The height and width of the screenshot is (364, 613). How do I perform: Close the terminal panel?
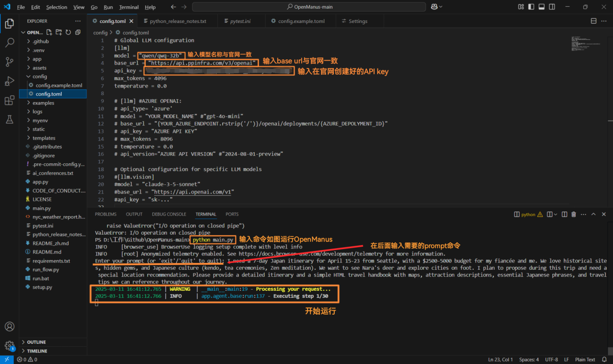pos(604,214)
